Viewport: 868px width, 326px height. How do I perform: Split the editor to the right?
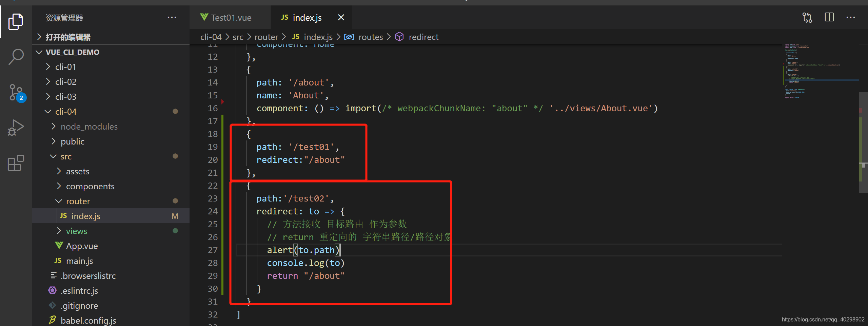click(829, 17)
